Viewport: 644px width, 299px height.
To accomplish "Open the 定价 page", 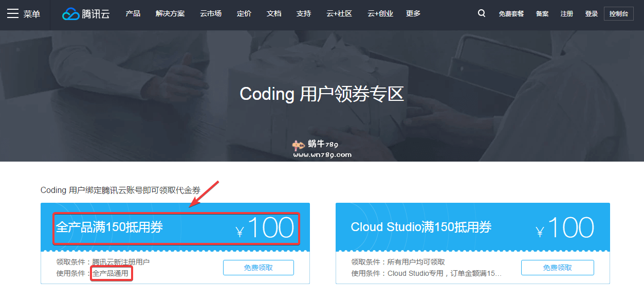I will click(244, 14).
